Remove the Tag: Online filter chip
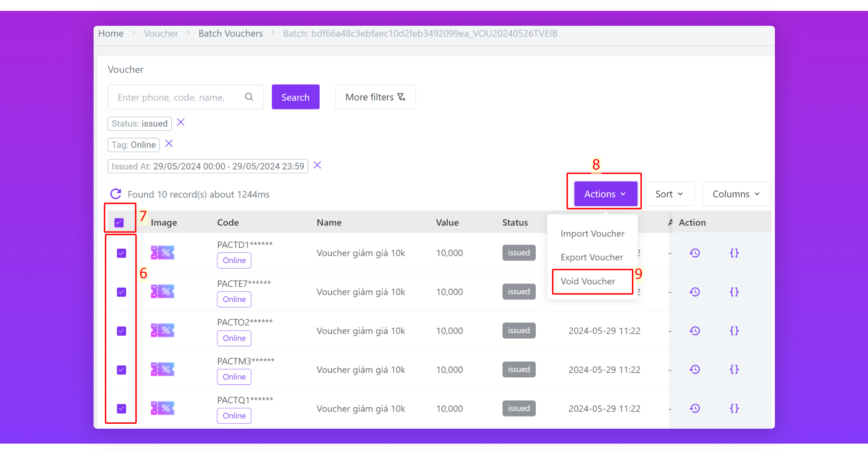 pyautogui.click(x=169, y=144)
